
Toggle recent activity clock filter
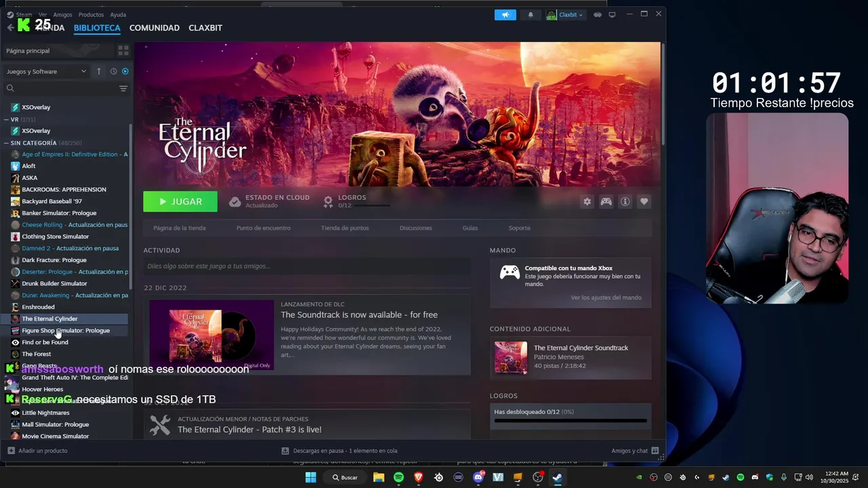[113, 71]
